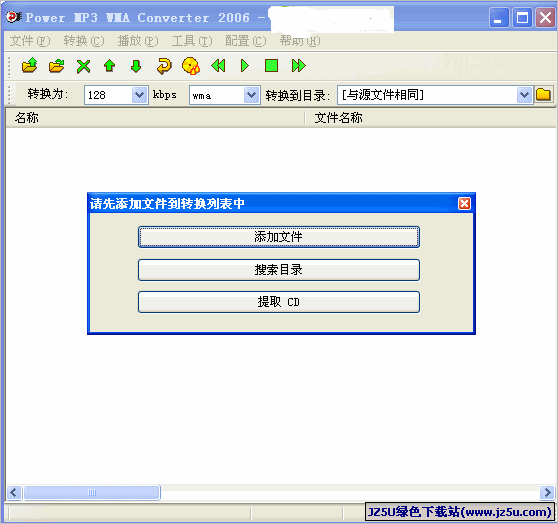Close the 请先添加文件 dialog
Screen dimensions: 558x524
tap(464, 204)
